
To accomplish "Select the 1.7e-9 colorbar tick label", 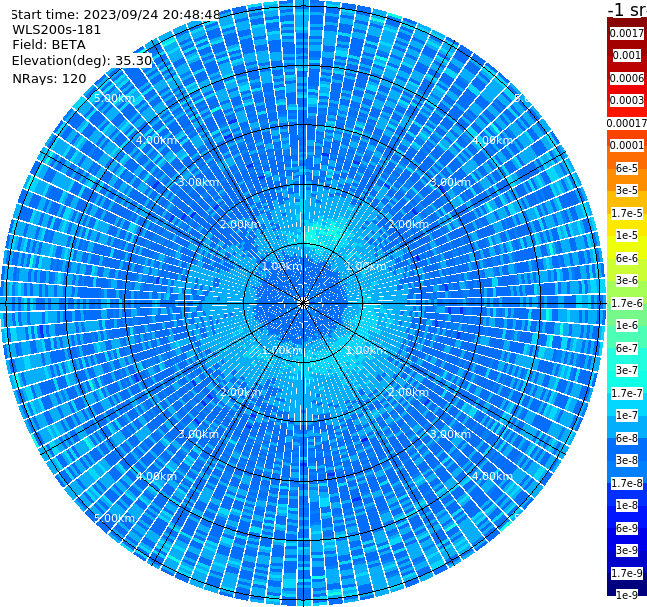I will point(627,573).
